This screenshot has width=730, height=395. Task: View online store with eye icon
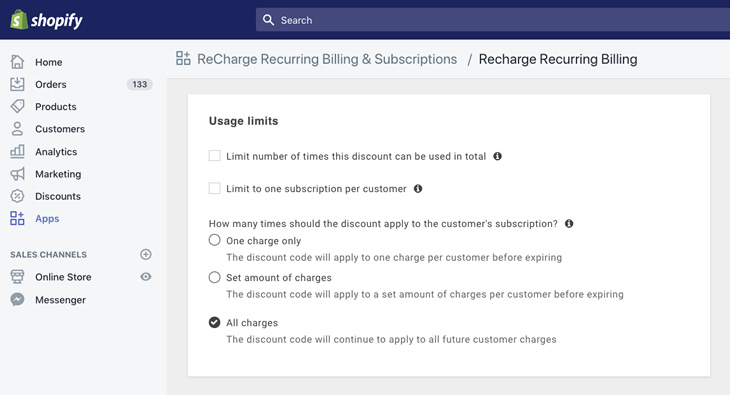click(x=146, y=277)
